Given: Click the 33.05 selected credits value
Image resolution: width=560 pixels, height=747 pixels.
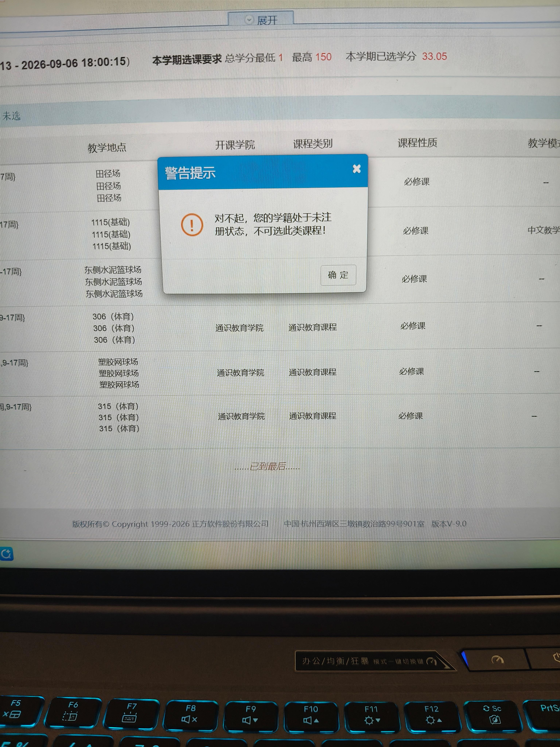Looking at the screenshot, I should click(x=434, y=56).
